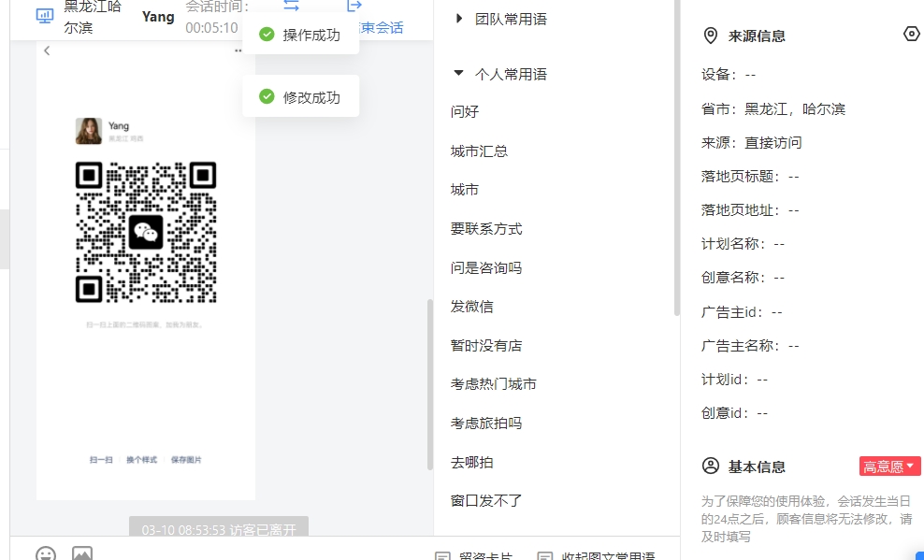
Task: Click the monitor device icon beside 黑龙江哈尔滨
Action: click(x=45, y=16)
